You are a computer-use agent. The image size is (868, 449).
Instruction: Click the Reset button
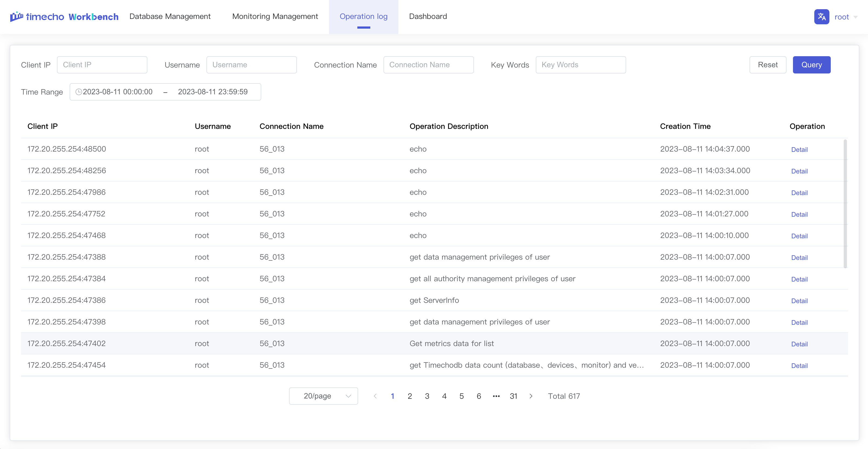coord(768,65)
